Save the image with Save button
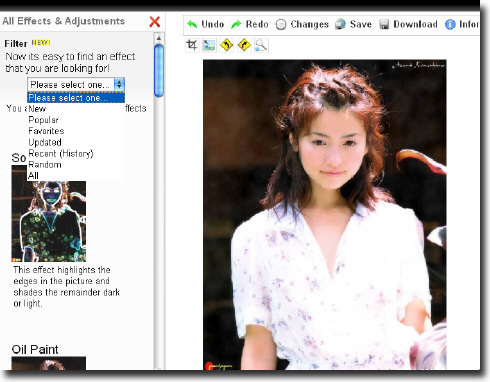Screen dimensions: 490x382 (x=353, y=24)
